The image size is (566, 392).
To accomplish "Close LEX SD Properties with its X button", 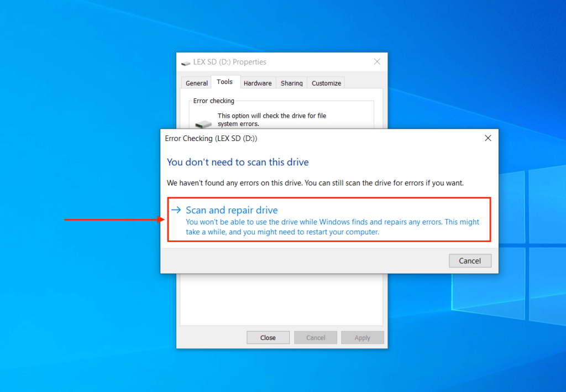I will click(377, 61).
